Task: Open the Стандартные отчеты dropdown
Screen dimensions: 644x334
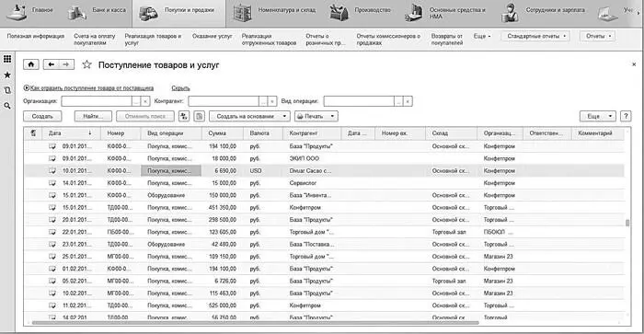Action: tap(536, 36)
